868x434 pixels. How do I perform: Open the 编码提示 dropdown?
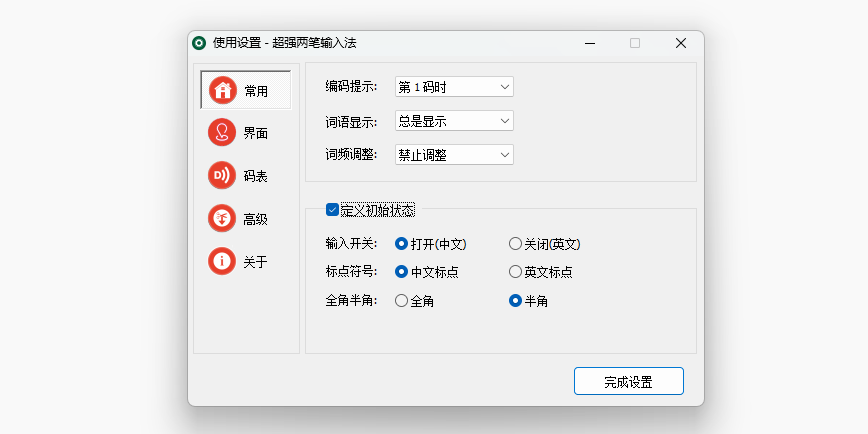[453, 87]
